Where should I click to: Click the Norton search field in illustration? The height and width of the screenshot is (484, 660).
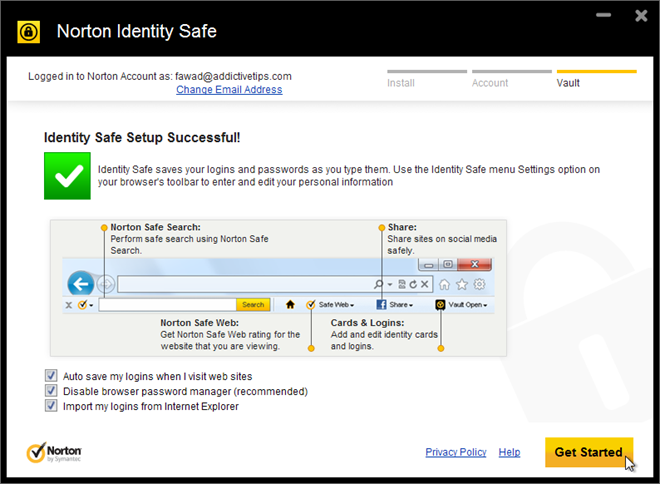click(168, 304)
